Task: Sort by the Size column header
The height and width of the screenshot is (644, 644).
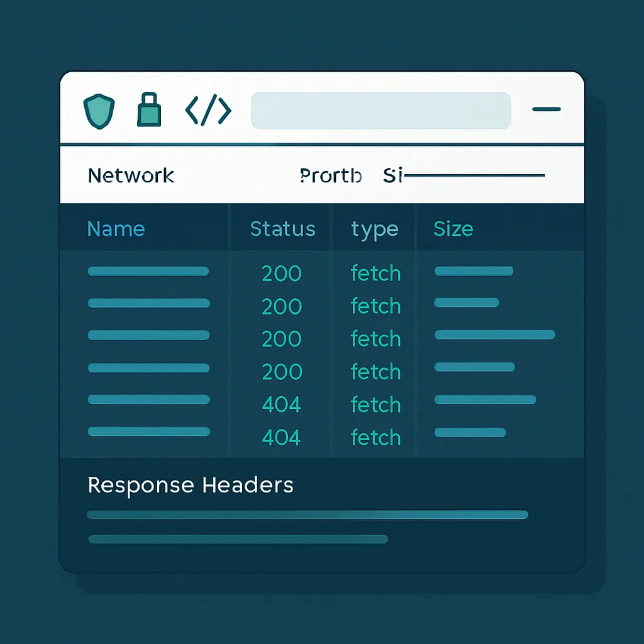Action: tap(453, 229)
